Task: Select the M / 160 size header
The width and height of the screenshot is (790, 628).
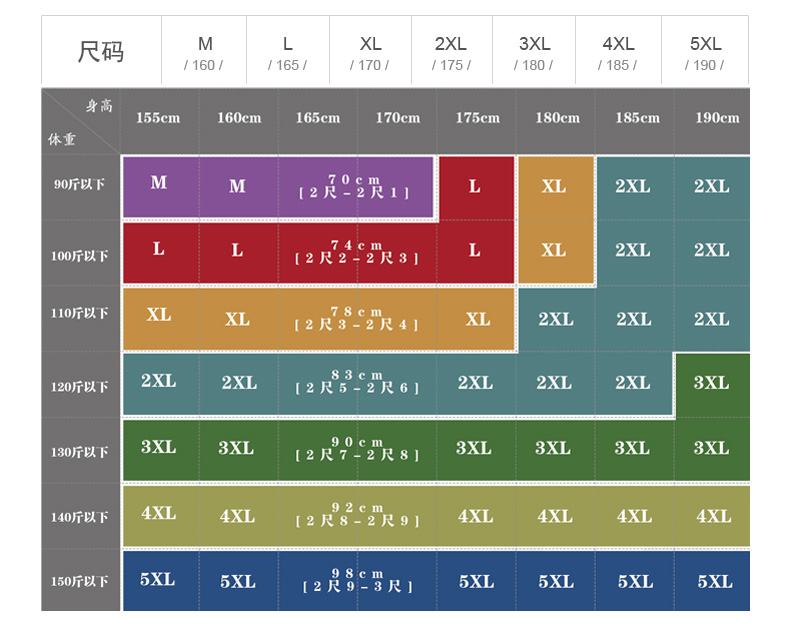Action: point(204,53)
